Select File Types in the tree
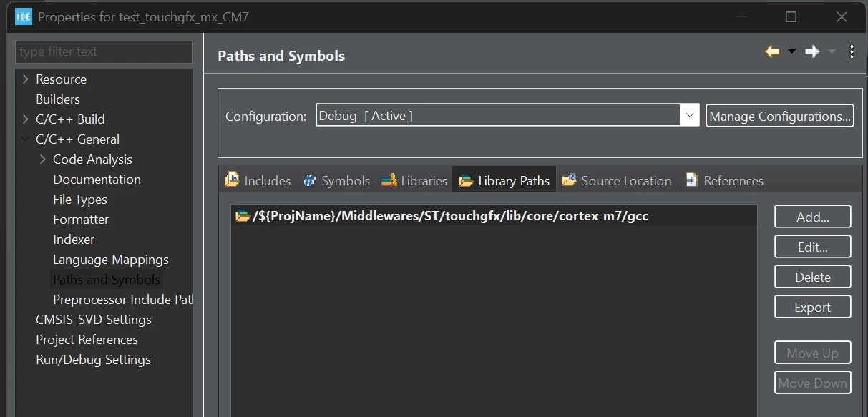Viewport: 868px width, 417px height. (x=80, y=199)
